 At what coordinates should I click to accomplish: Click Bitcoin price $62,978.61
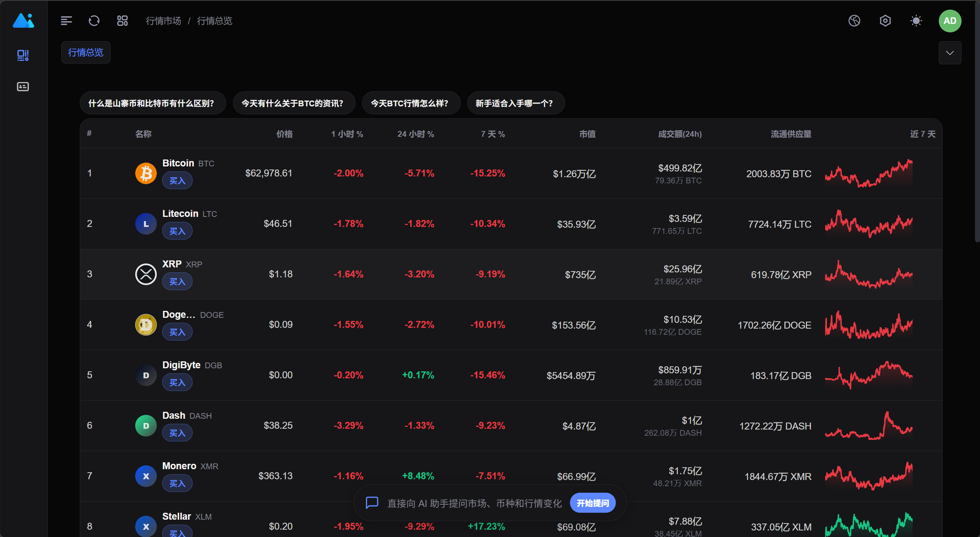(x=269, y=173)
